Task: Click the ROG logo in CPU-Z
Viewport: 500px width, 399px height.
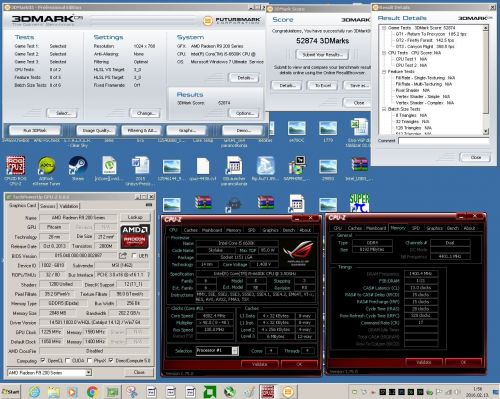Action: click(x=298, y=252)
